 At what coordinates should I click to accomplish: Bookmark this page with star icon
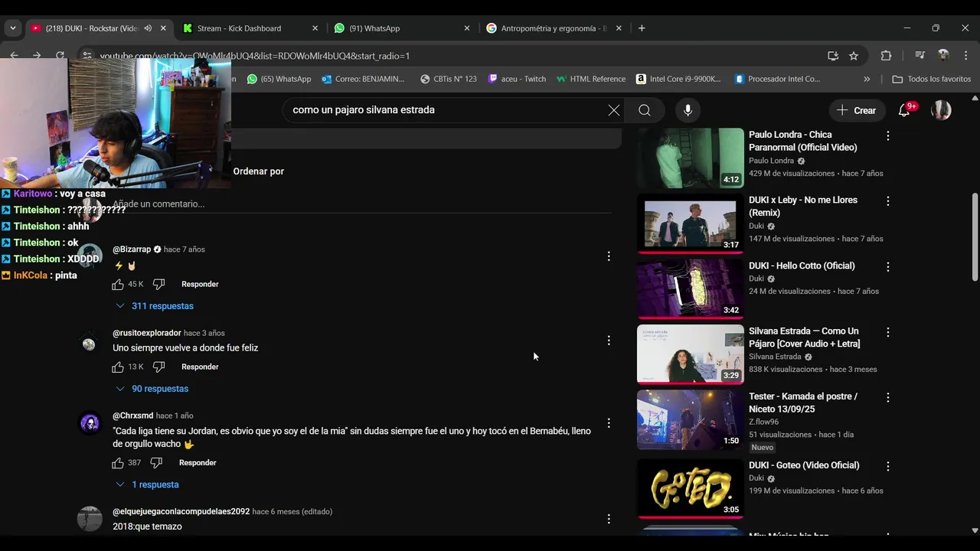point(854,56)
